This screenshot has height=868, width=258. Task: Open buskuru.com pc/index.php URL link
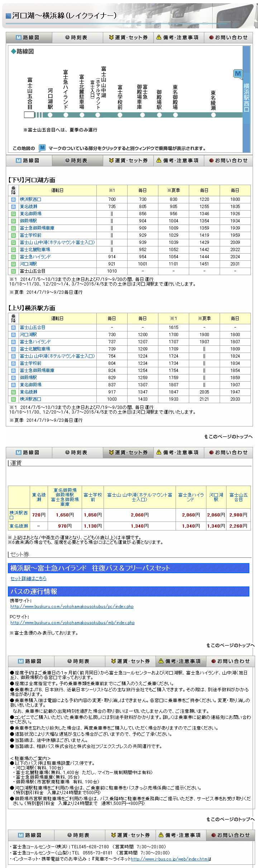72,607
